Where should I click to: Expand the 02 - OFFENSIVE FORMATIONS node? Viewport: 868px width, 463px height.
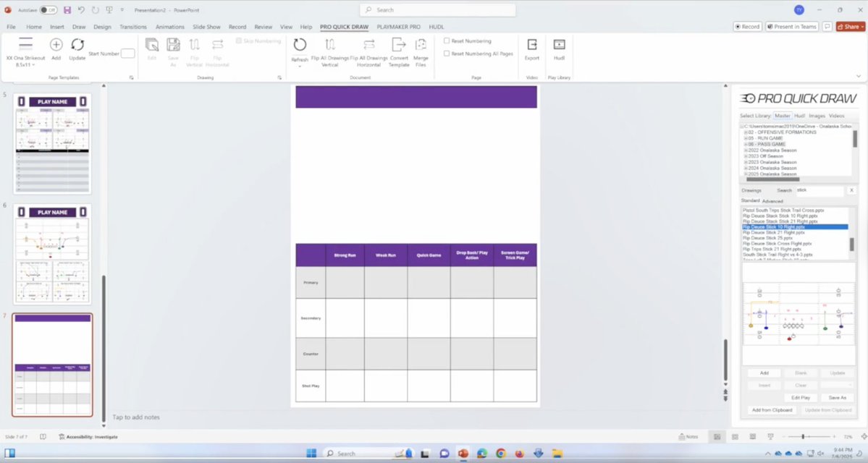[x=746, y=132]
